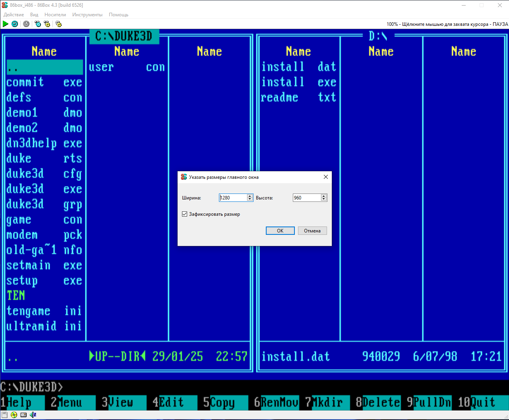Image resolution: width=509 pixels, height=420 pixels.
Task: Send Ctrl+Alt+Del via the blue keys icon
Action: (x=38, y=24)
